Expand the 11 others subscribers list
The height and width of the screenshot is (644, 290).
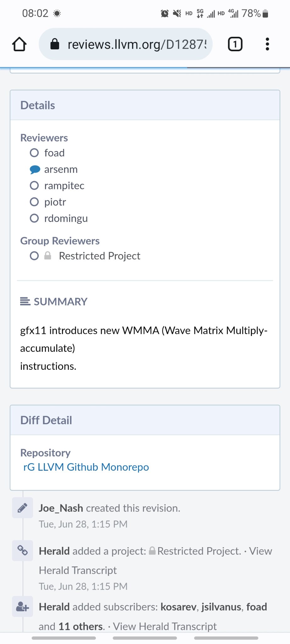pos(81,626)
